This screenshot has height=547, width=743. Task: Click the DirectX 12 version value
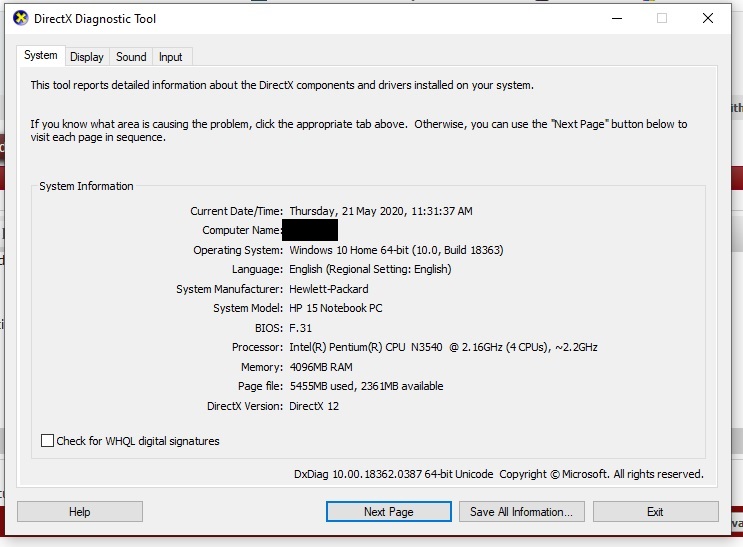pyautogui.click(x=314, y=406)
